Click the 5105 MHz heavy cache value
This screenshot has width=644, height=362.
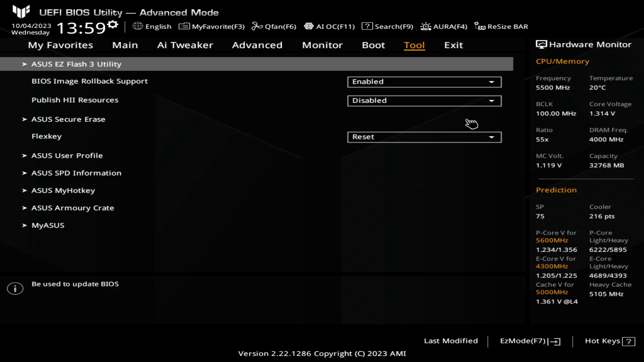pyautogui.click(x=606, y=294)
